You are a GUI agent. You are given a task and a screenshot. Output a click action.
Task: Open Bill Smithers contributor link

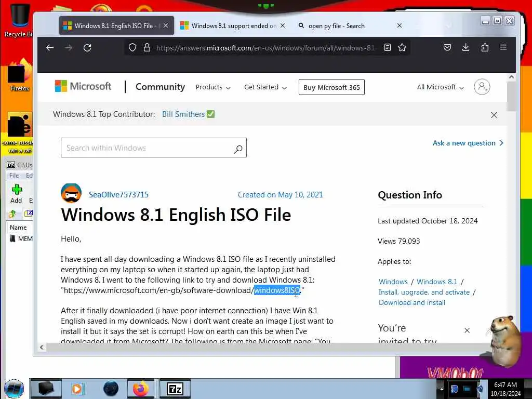[x=183, y=114]
